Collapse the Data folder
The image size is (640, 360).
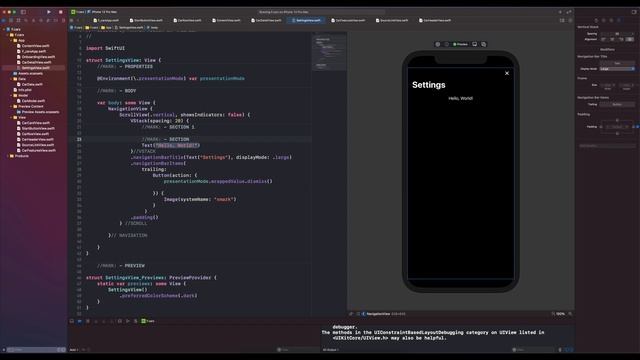point(11,79)
